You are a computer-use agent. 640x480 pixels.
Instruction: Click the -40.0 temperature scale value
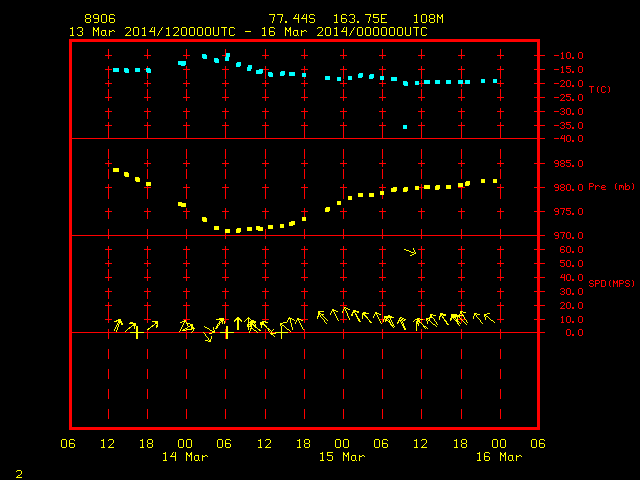tap(568, 139)
